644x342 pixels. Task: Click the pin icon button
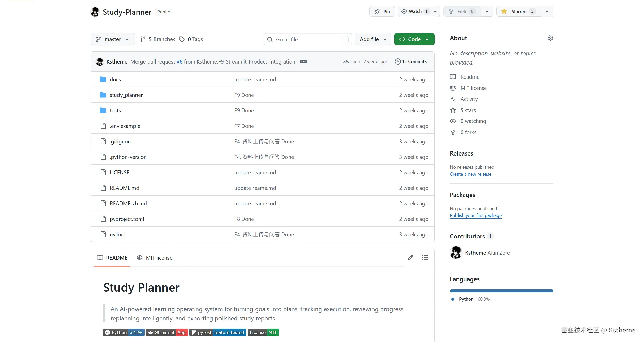point(382,11)
